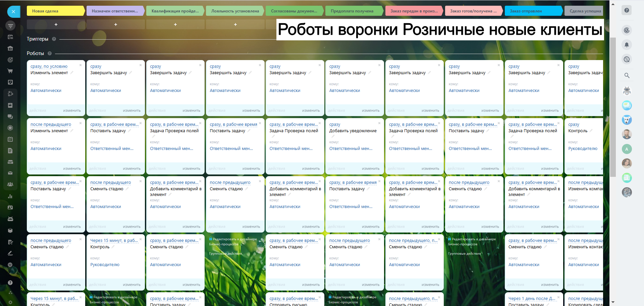Click the notifications bell icon
The height and width of the screenshot is (306, 644).
(x=627, y=45)
